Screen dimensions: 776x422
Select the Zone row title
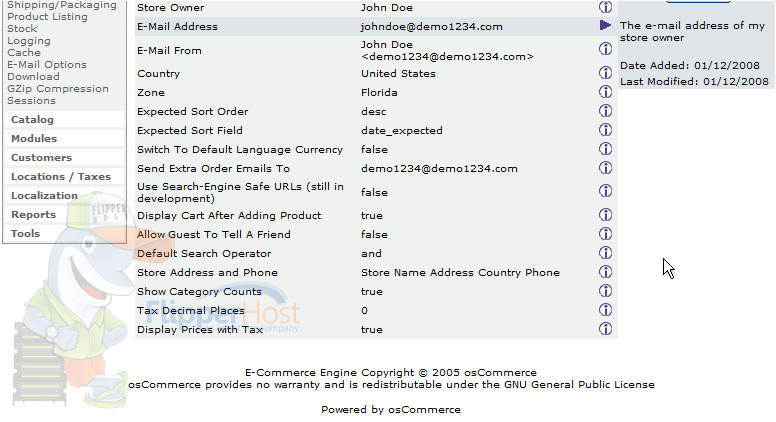pyautogui.click(x=151, y=93)
